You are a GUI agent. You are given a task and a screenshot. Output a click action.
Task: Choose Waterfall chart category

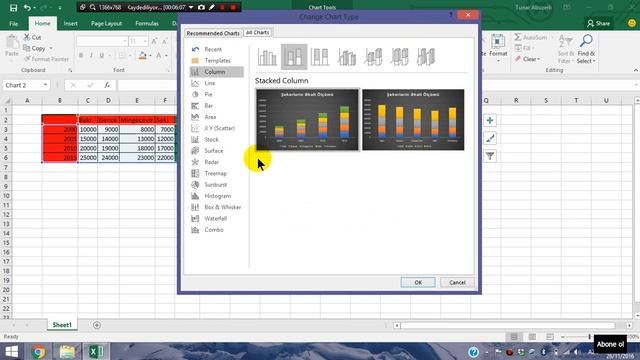[217, 219]
